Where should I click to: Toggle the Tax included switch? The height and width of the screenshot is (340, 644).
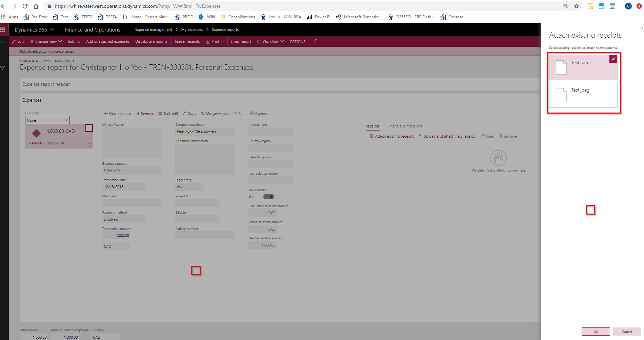[269, 197]
